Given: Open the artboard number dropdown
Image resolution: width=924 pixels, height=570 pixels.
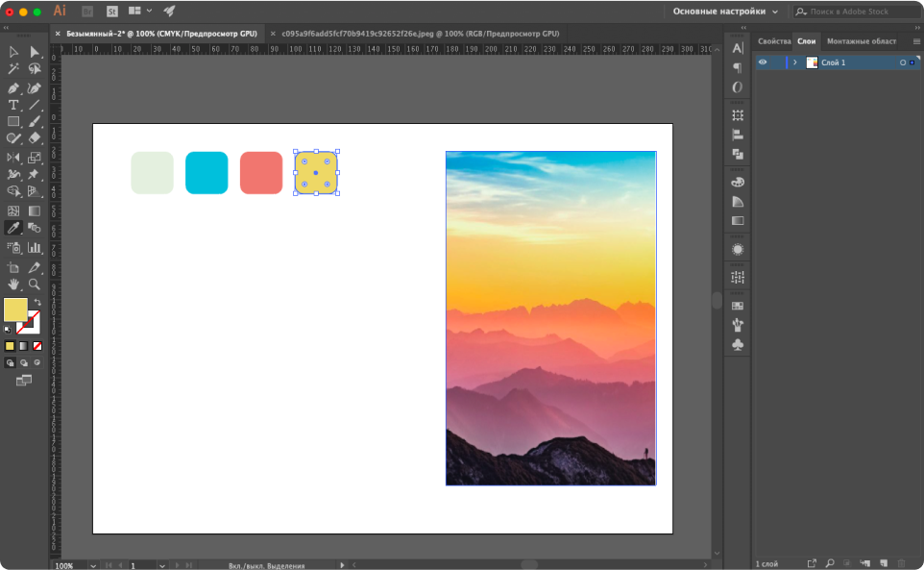Looking at the screenshot, I should (162, 566).
